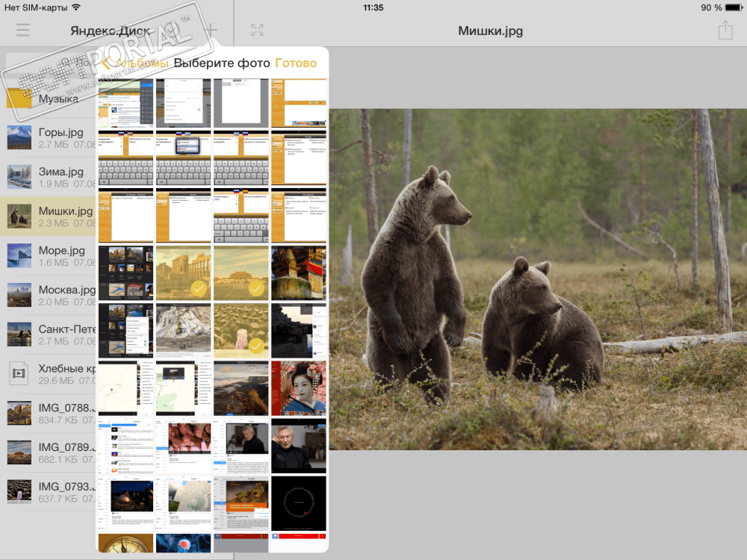This screenshot has width=747, height=560.
Task: Open the Музыка folder
Action: coord(48,99)
